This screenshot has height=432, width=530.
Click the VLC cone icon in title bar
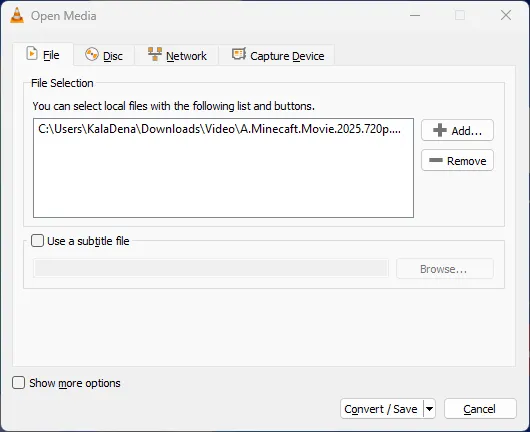click(x=17, y=16)
